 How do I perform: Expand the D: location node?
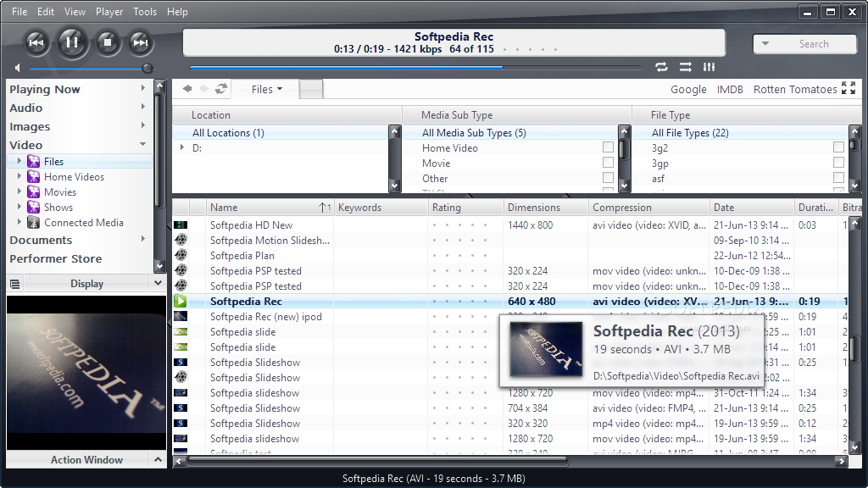click(182, 147)
